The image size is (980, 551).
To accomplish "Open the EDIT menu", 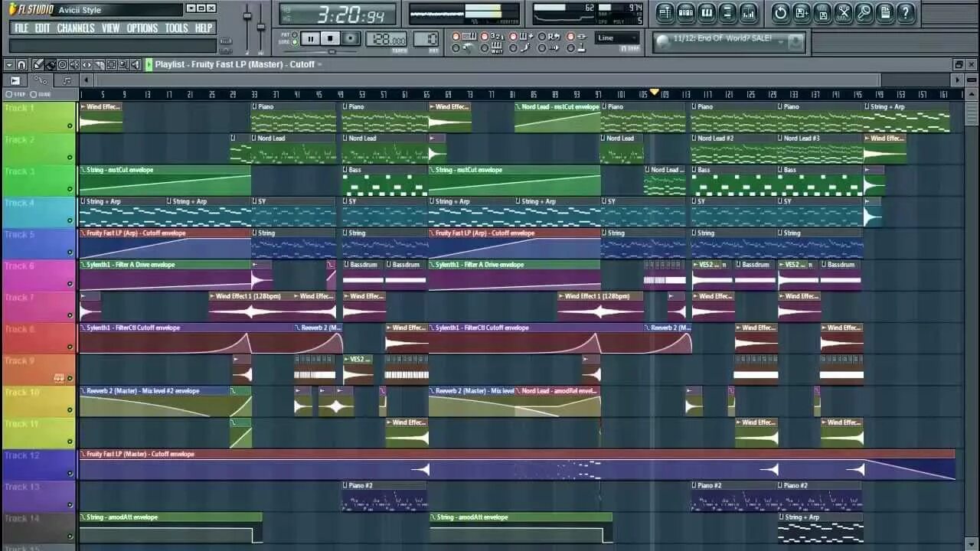I will pos(42,28).
